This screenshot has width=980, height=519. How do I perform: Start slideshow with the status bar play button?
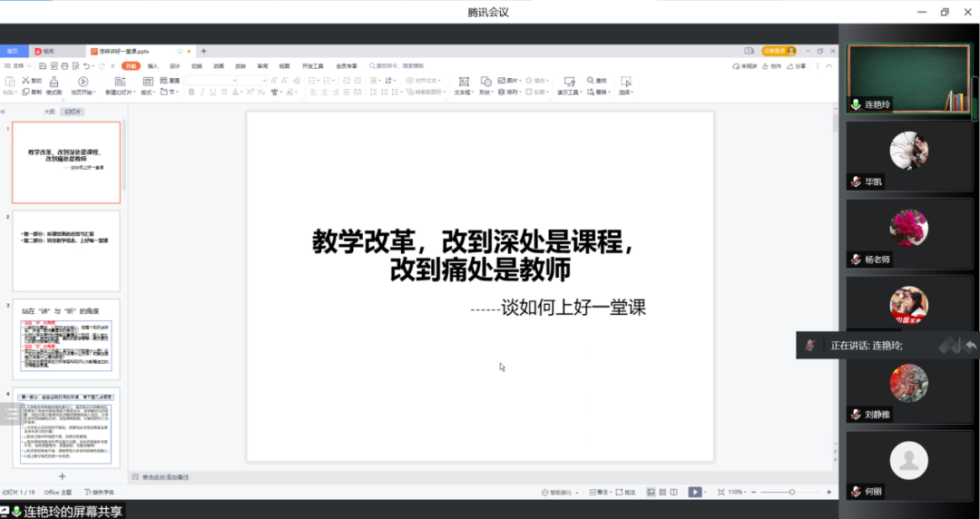[x=695, y=493]
